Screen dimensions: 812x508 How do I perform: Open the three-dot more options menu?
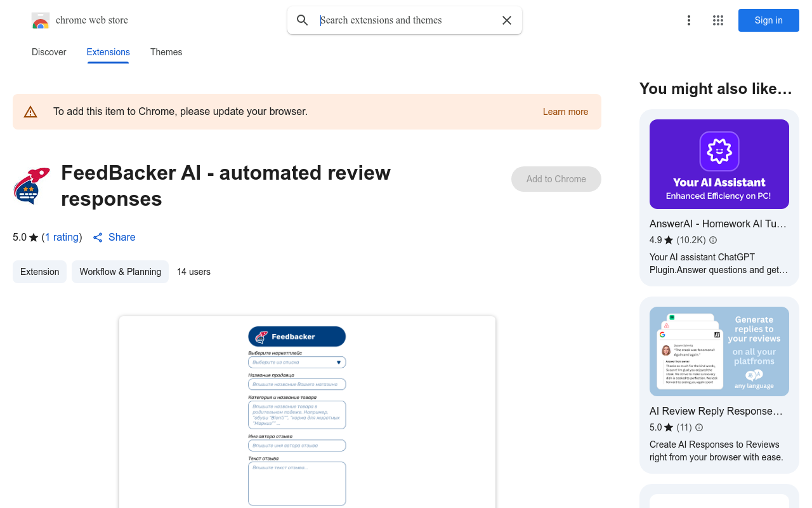point(689,20)
